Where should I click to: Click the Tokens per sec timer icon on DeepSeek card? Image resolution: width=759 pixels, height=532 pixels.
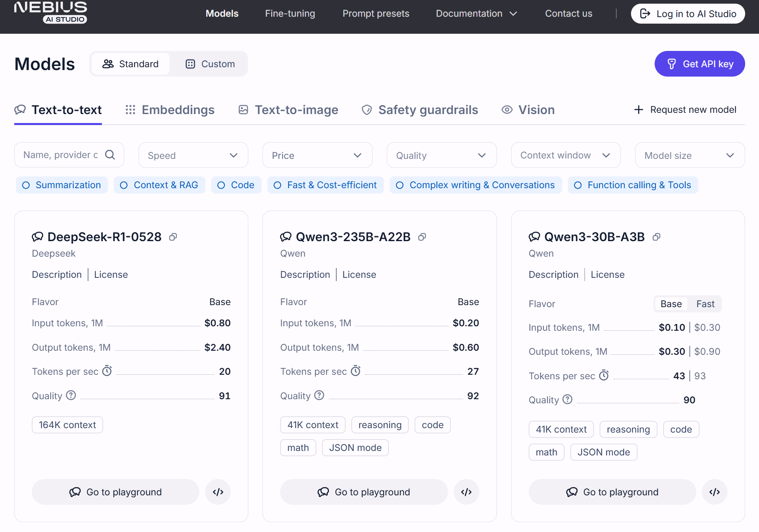[x=107, y=371]
